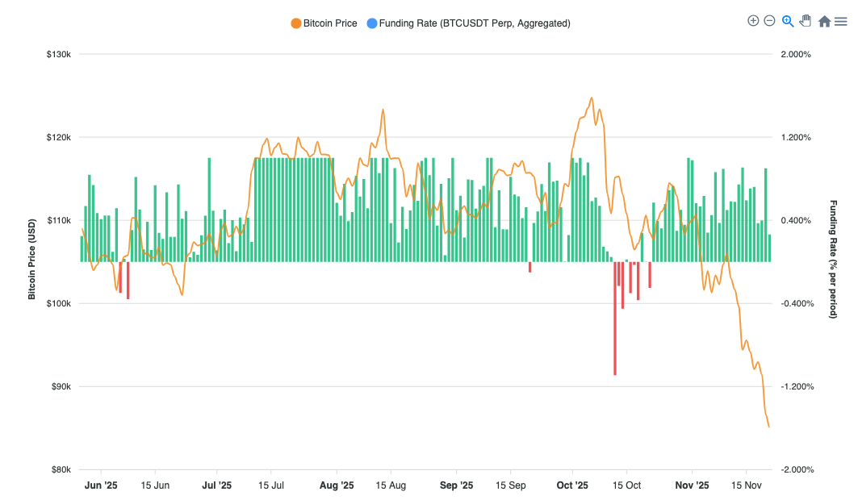The width and height of the screenshot is (858, 504).
Task: Click the zoom-out minus icon
Action: (x=770, y=20)
